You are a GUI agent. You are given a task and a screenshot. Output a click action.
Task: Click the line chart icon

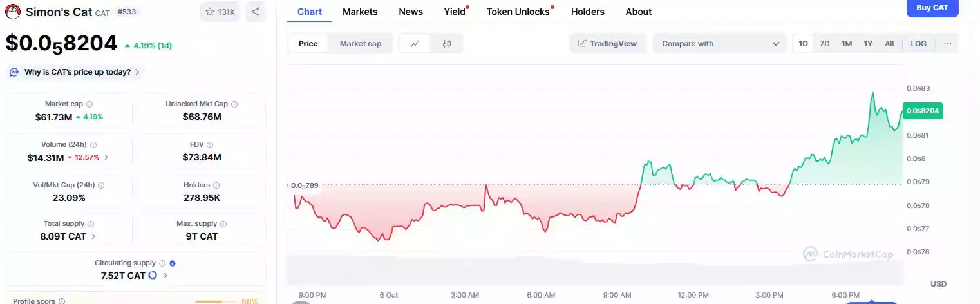[415, 44]
